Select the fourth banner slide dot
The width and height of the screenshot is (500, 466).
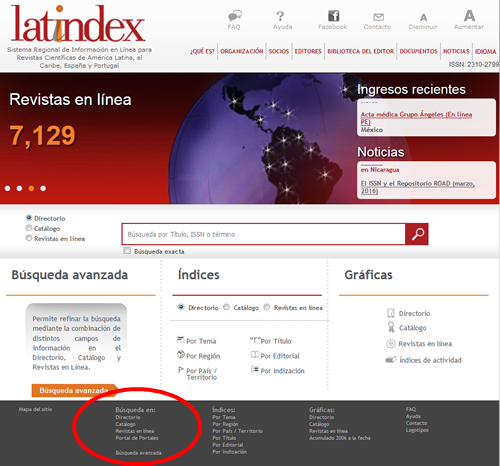43,188
